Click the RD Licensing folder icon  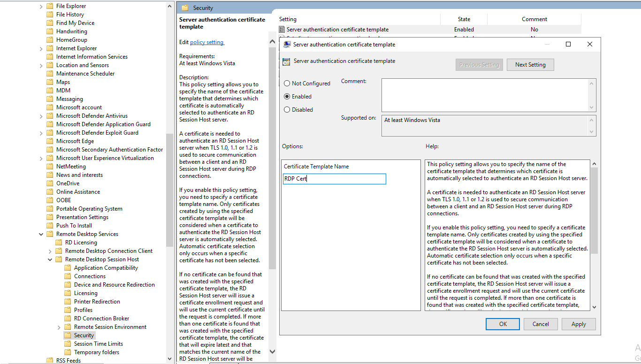(58, 242)
